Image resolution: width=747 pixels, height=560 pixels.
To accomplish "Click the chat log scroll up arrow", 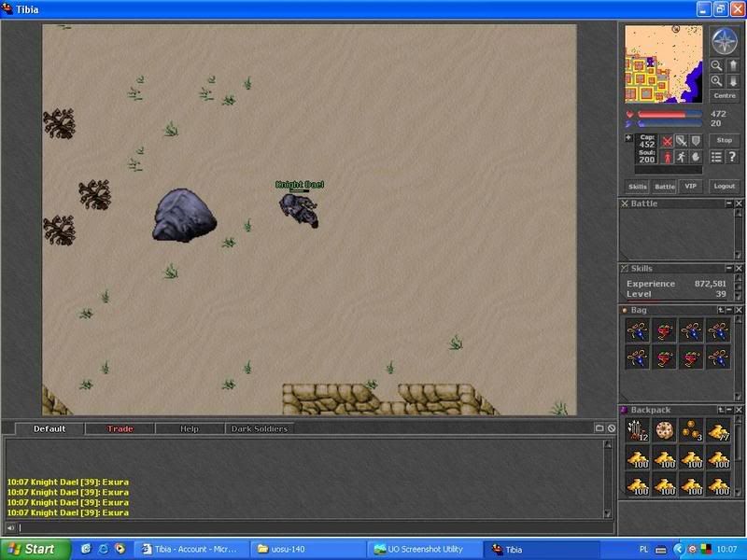I will coord(608,444).
